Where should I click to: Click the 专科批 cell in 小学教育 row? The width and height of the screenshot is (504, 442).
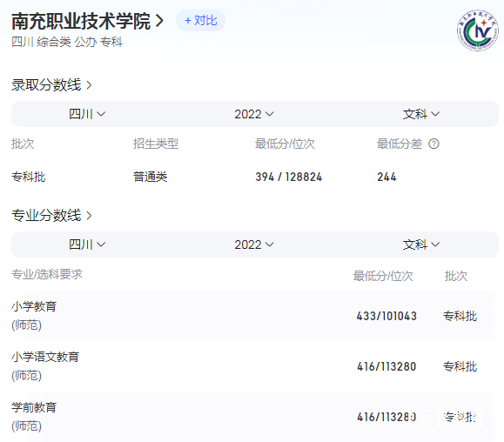[x=460, y=316]
